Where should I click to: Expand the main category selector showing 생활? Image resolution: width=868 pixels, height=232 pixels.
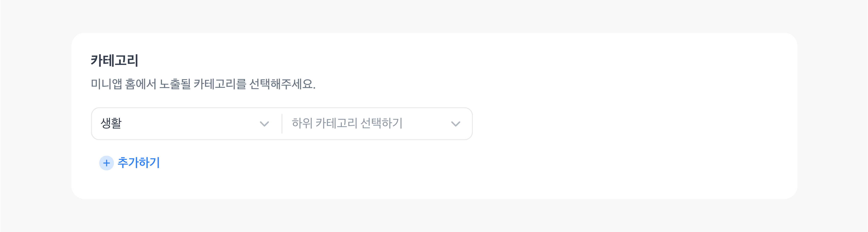coord(202,124)
